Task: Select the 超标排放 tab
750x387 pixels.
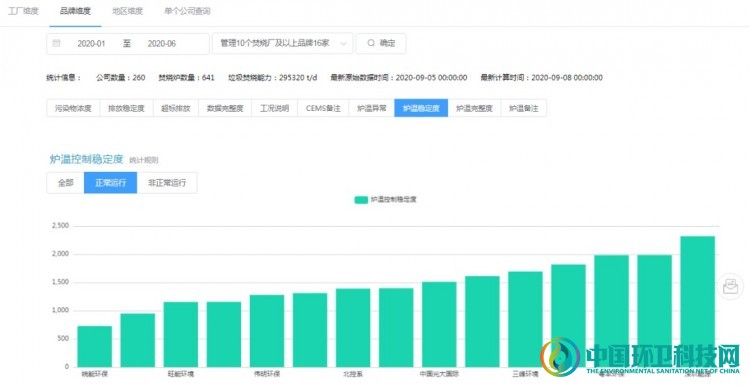Action: [176, 108]
